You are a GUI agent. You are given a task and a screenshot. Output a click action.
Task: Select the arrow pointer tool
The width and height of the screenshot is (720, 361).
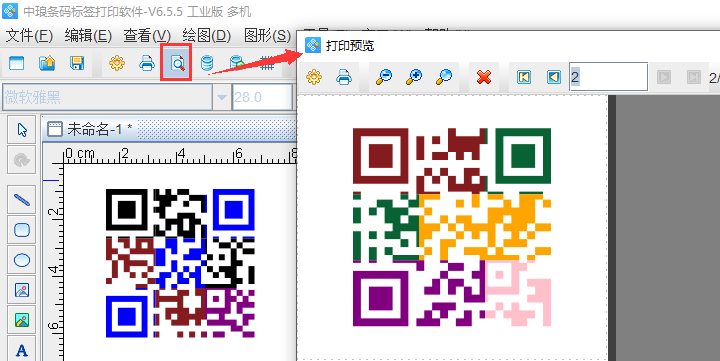[x=22, y=130]
